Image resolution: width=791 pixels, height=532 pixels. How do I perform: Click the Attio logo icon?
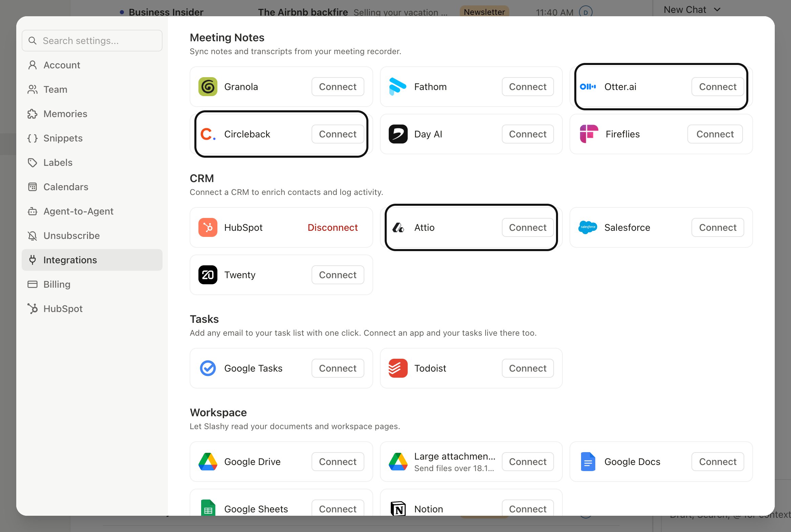(x=398, y=228)
